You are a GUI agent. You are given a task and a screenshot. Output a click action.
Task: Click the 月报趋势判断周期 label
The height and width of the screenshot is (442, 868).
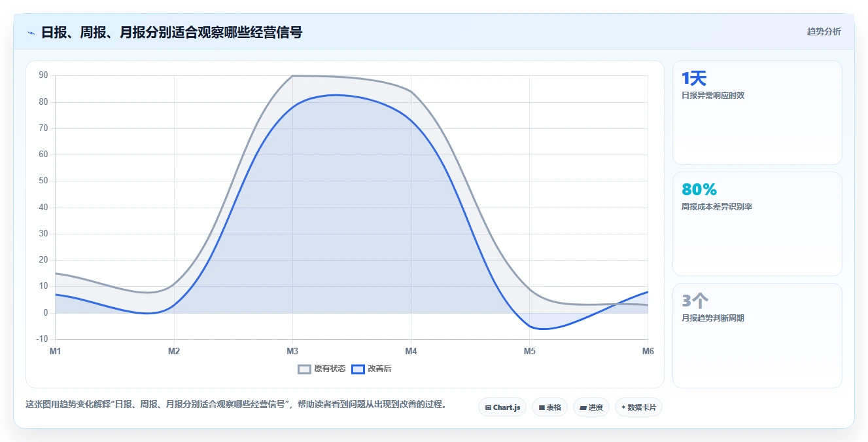pos(713,318)
